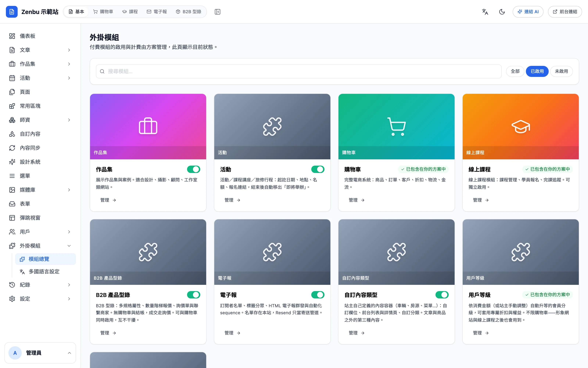
Task: Filter modules by 未啟用
Action: point(561,71)
